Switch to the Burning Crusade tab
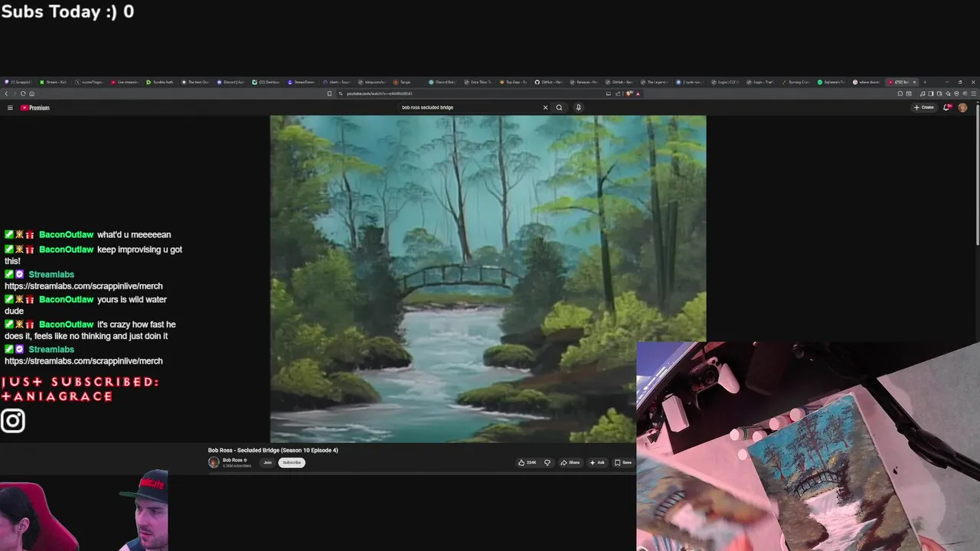This screenshot has height=551, width=980. coord(795,82)
